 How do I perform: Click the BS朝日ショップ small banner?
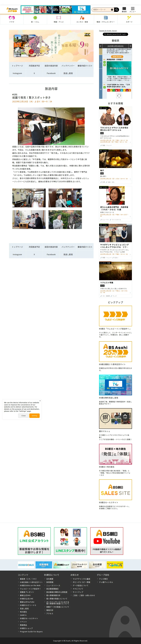(61, 565)
